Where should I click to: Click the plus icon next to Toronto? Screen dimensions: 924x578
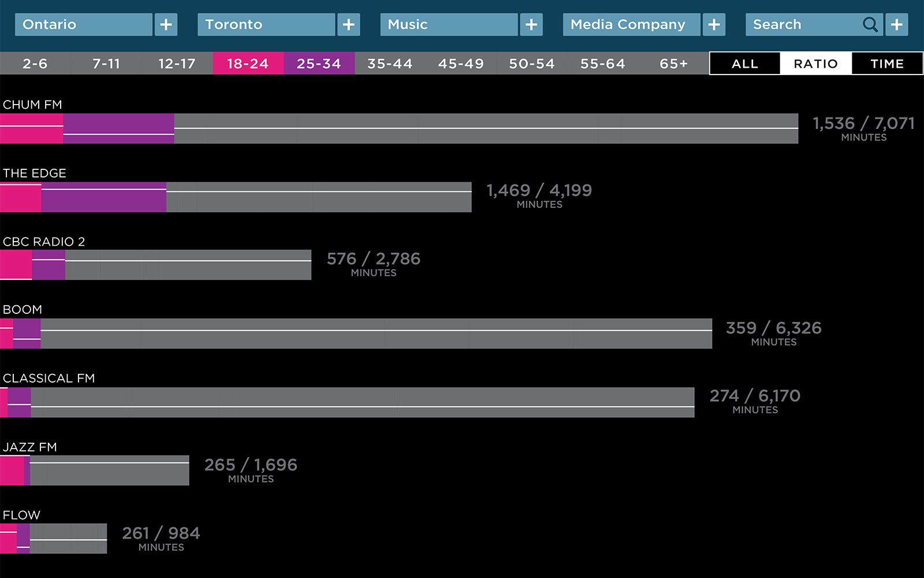point(348,25)
